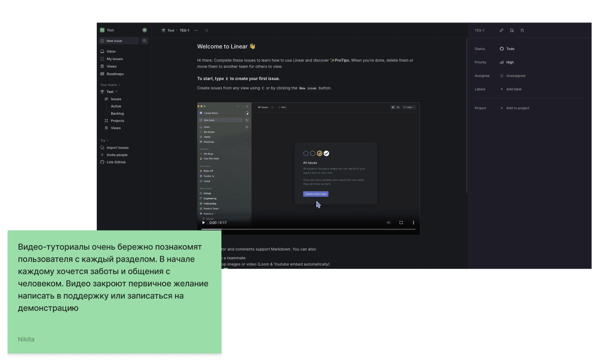Screen dimensions: 600x364
Task: Click Import Issues in the sidebar
Action: coord(118,148)
